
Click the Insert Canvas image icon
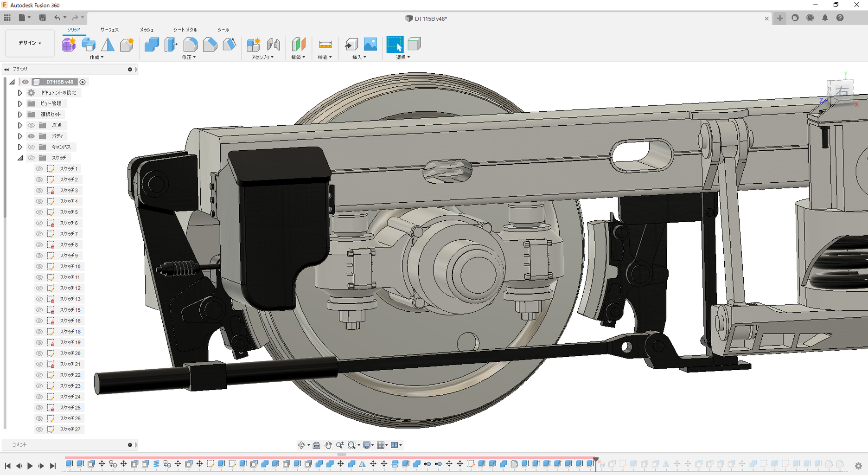click(370, 45)
